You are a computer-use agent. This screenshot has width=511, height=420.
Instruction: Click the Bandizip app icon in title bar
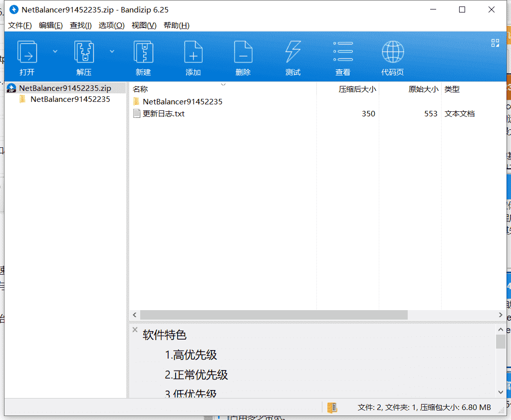[13, 10]
